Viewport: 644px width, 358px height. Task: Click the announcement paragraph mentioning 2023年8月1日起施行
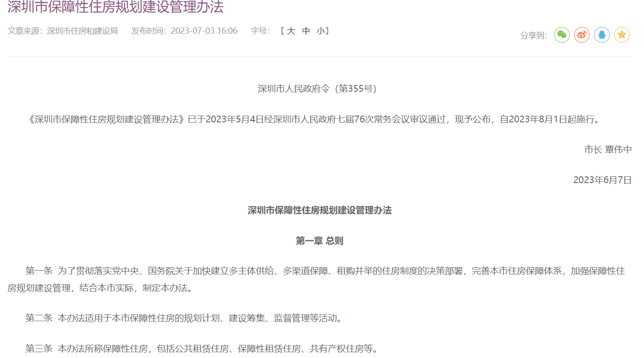314,119
